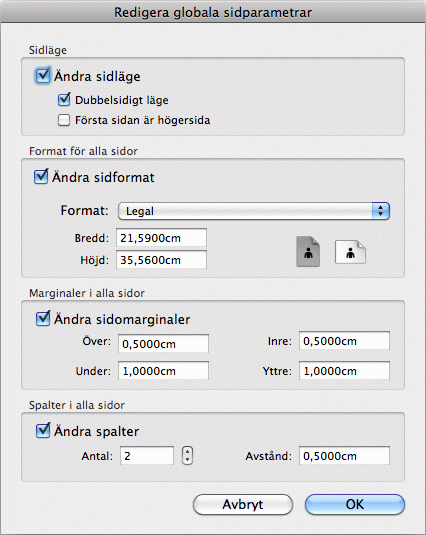Uncheck Ändra sidläge checkbox

43,75
